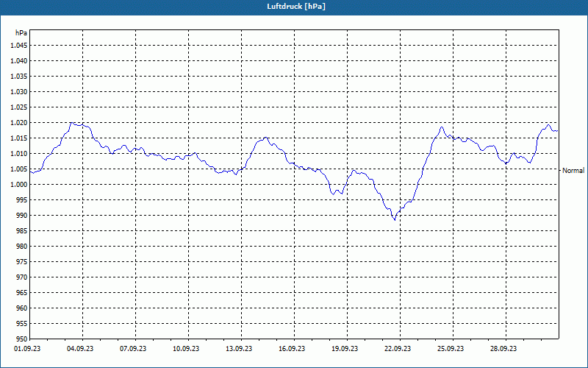The width and height of the screenshot is (588, 368).
Task: Click the 980 y-axis value
Action: [22, 247]
